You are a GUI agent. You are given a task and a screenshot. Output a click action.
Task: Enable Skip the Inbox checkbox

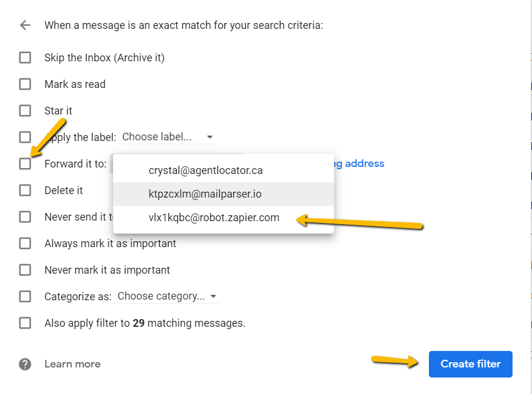pos(25,58)
